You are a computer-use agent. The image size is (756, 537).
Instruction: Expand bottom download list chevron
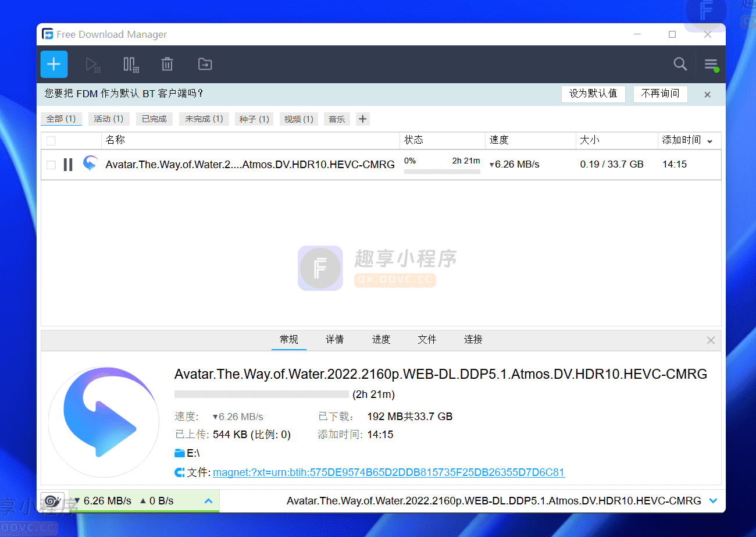tap(714, 500)
